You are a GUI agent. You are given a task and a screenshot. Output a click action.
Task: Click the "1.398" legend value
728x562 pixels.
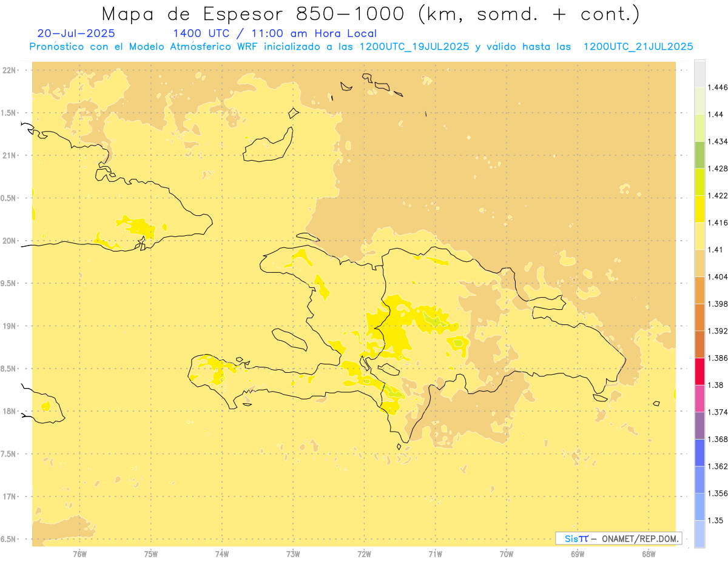pos(717,304)
